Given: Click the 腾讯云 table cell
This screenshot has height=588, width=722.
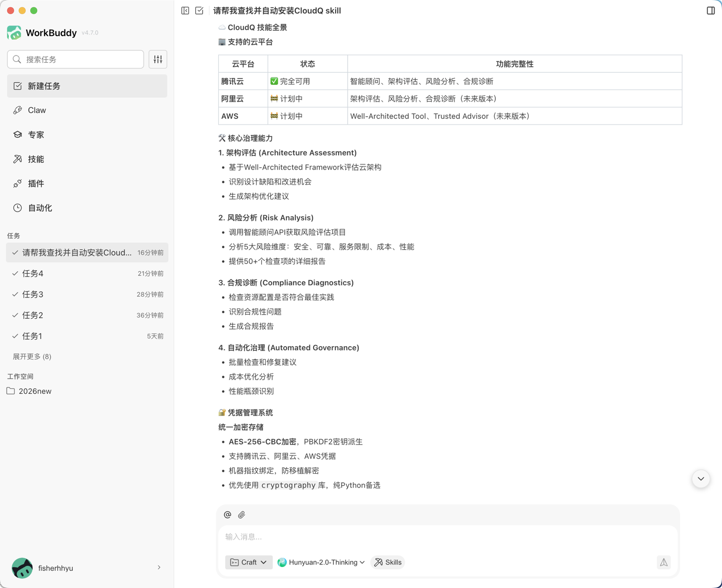Looking at the screenshot, I should (x=243, y=81).
